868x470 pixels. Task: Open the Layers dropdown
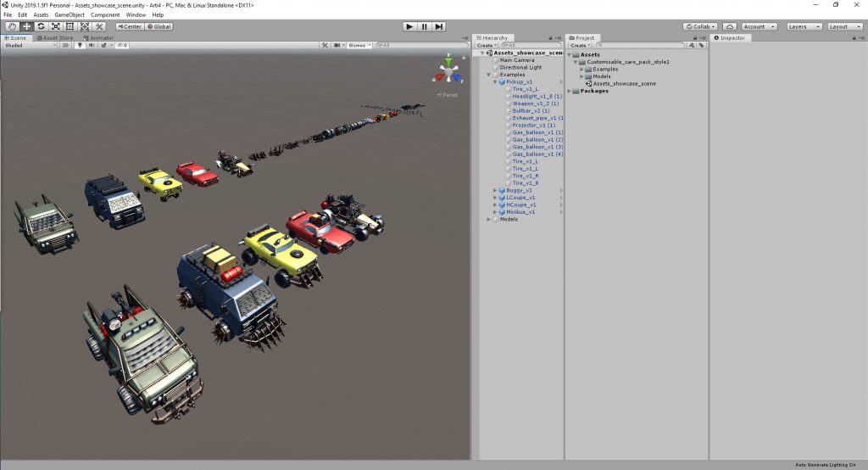click(x=804, y=26)
